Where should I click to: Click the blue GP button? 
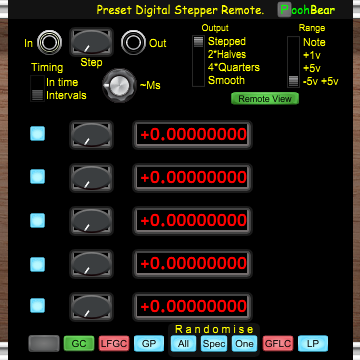click(x=149, y=344)
